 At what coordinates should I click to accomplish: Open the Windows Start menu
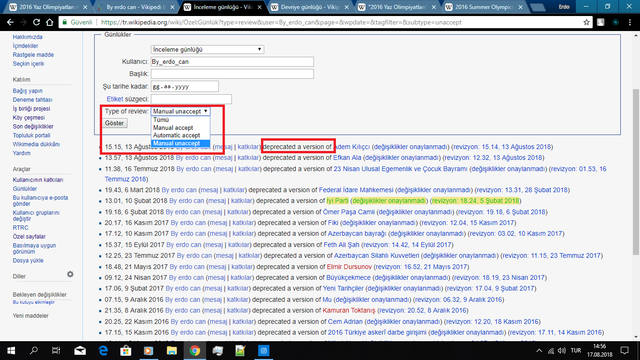coord(11,351)
